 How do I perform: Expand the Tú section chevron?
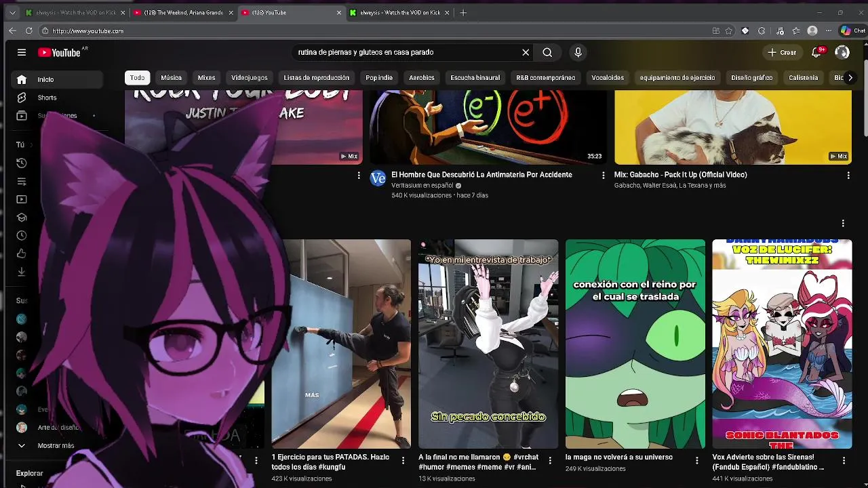(31, 145)
